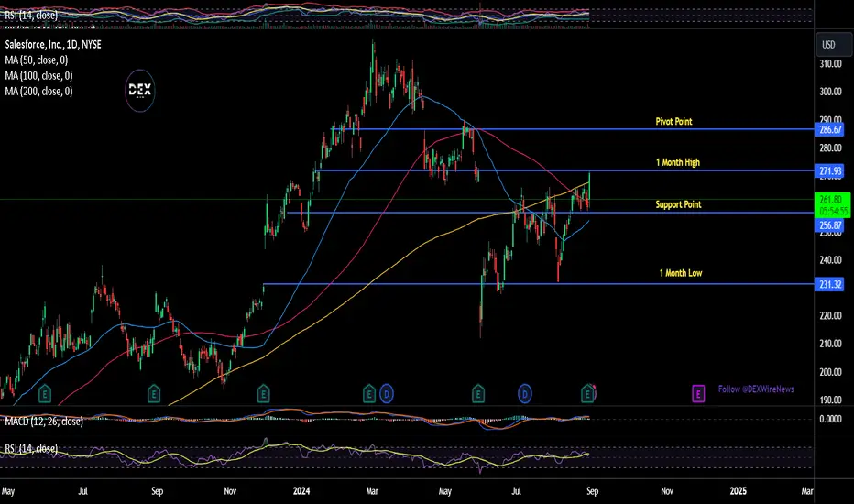Click the green 261.80 current price tag
Viewport: 854px width, 504px height.
point(832,205)
